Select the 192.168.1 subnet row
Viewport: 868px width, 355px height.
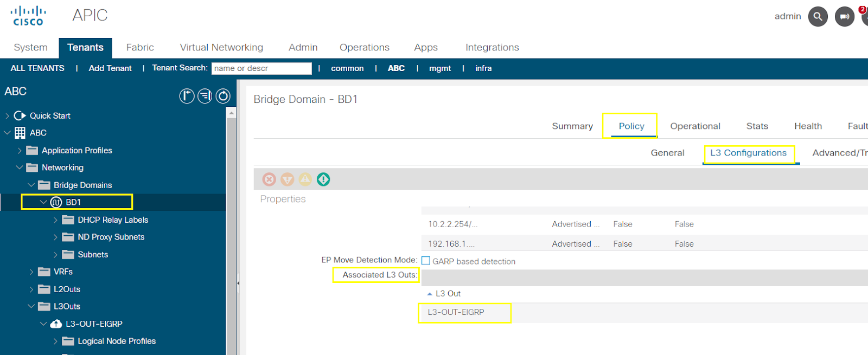tap(644, 243)
